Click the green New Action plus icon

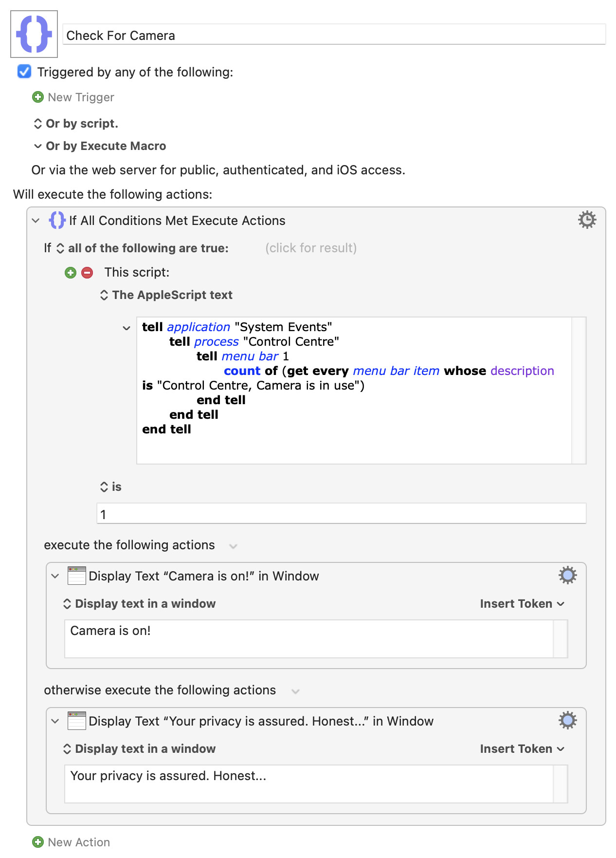[37, 842]
